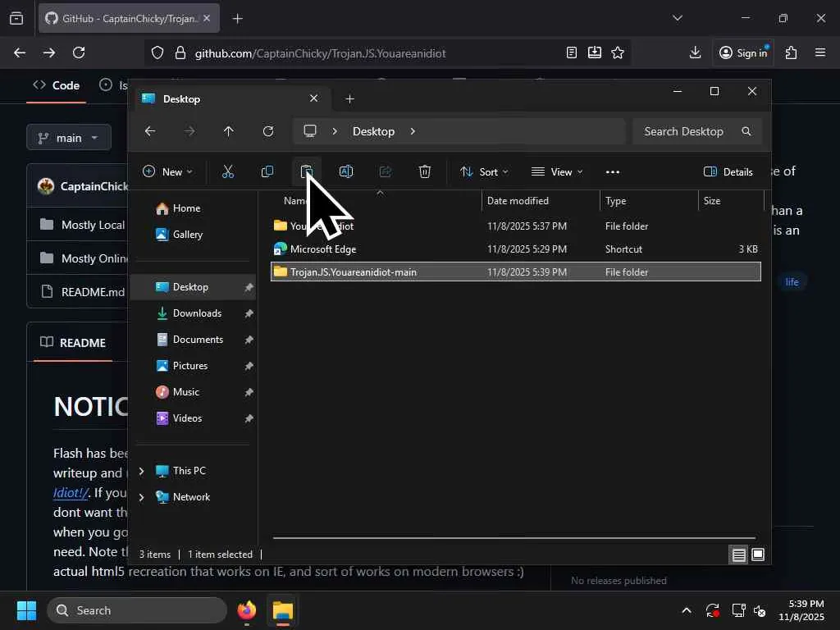The image size is (840, 630).
Task: Click the Search Desktop field
Action: (696, 131)
